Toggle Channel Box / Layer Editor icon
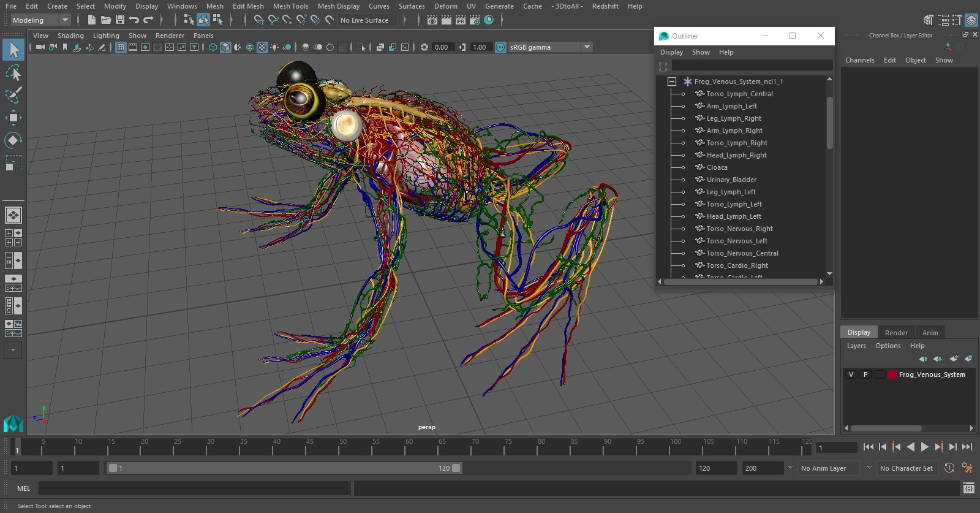The height and width of the screenshot is (513, 980). 971,20
